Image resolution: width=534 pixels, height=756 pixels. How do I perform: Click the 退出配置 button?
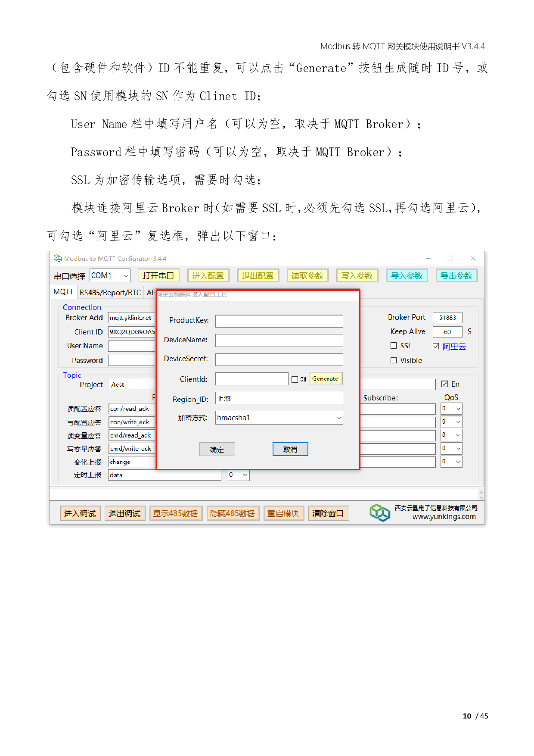pos(258,276)
